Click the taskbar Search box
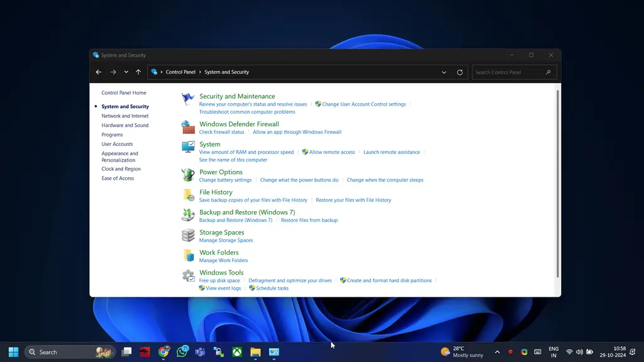644x362 pixels. tap(70, 352)
